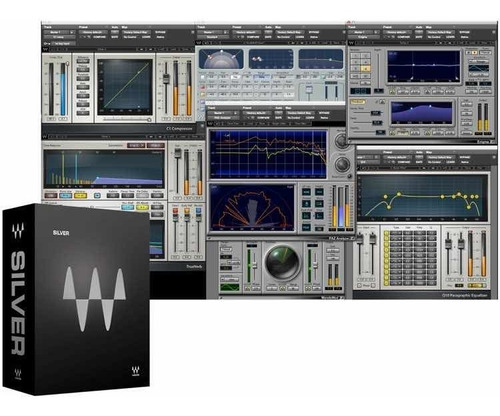
Task: Click the TrueVerb reflections graph display
Action: pyautogui.click(x=104, y=169)
